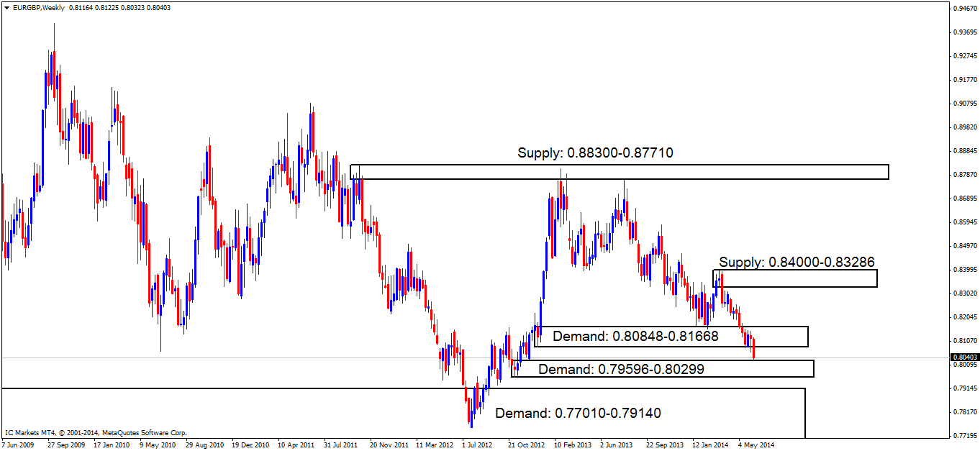Image resolution: width=980 pixels, height=451 pixels.
Task: Select the Demand: 0.77010-0.79140 label
Action: point(579,414)
